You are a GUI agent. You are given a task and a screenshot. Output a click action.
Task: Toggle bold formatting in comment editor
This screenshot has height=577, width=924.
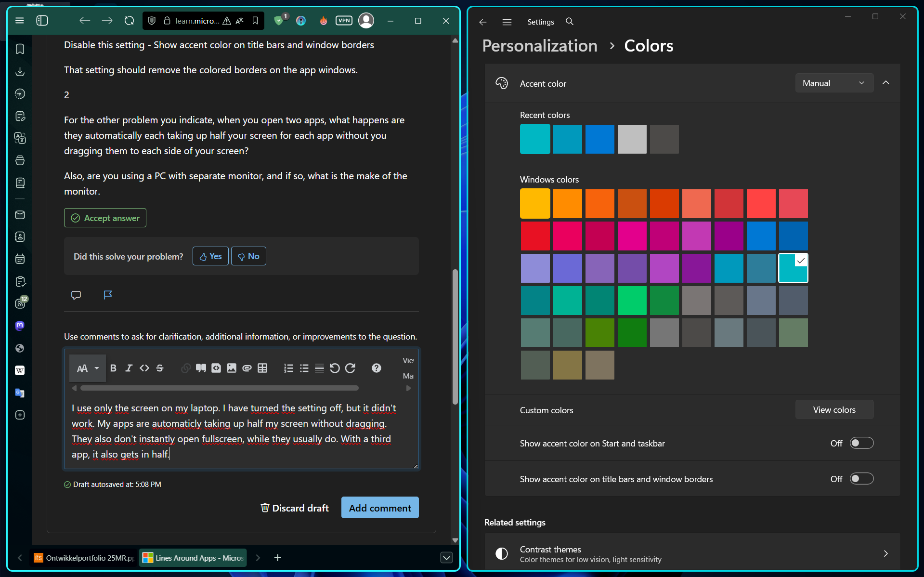point(113,368)
